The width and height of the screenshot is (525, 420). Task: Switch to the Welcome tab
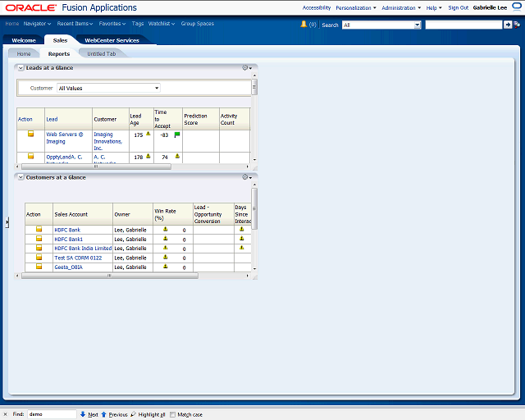(x=24, y=40)
